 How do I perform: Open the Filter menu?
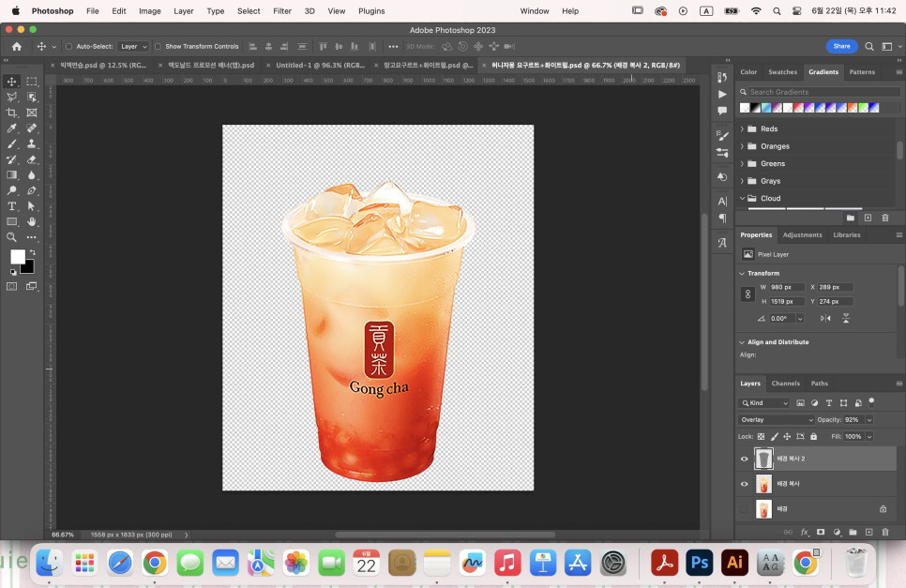pos(282,11)
